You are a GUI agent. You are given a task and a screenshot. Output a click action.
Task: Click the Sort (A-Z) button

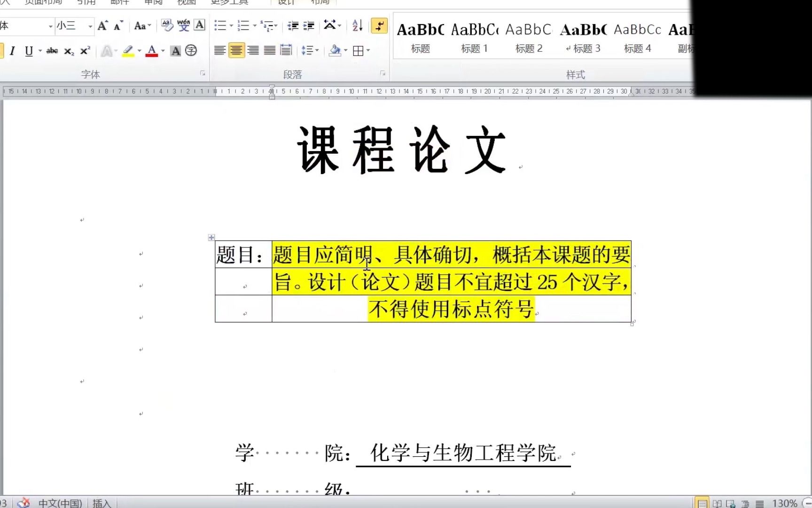357,25
